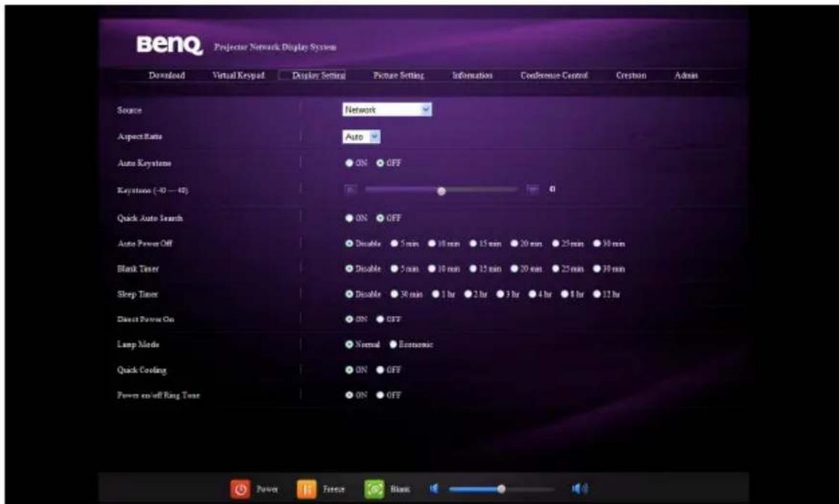Set Sleep Timer to 12 hr
The image size is (839, 504).
pyautogui.click(x=597, y=294)
